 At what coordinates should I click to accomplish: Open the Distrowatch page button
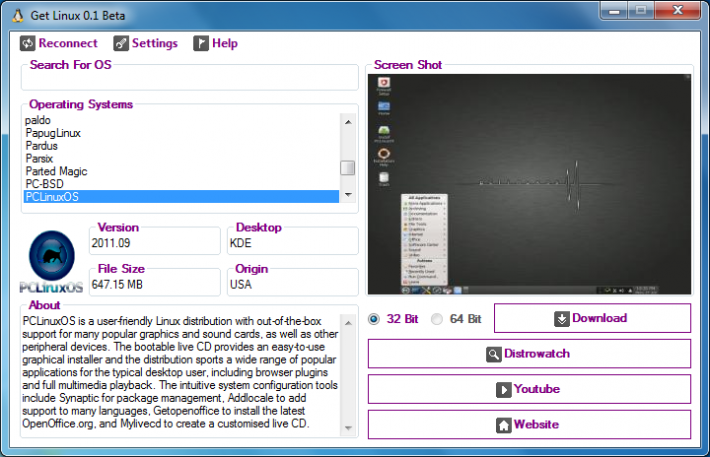(529, 354)
